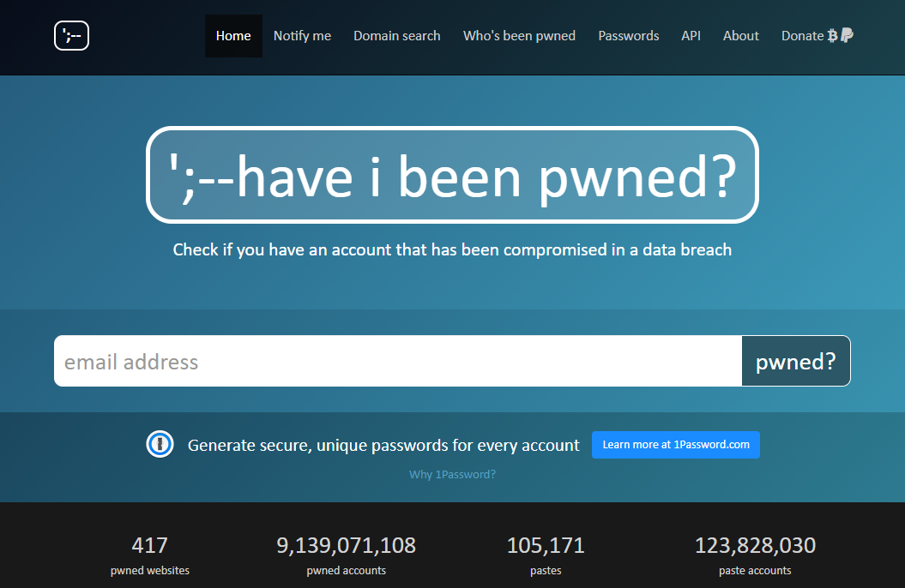Click the PayPal icon beside Donate
The image size is (905, 588).
[847, 36]
